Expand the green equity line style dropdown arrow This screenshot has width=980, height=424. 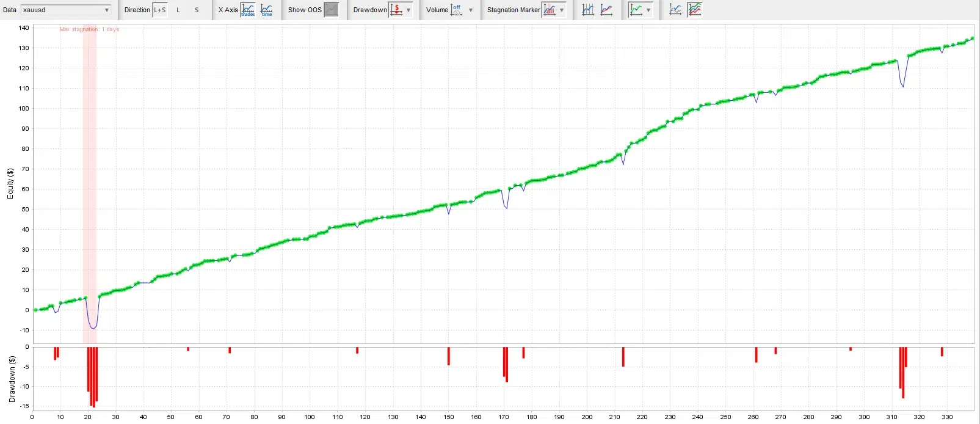pyautogui.click(x=648, y=10)
